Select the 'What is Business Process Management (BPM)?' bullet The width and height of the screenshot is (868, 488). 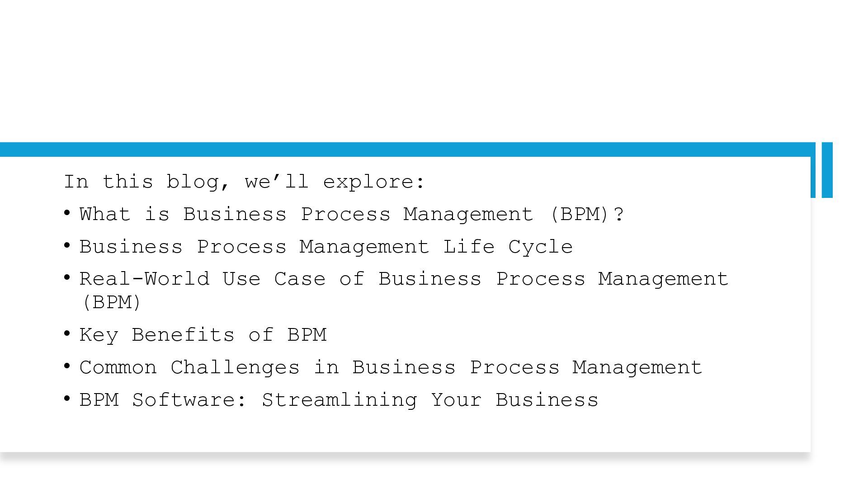click(x=351, y=214)
